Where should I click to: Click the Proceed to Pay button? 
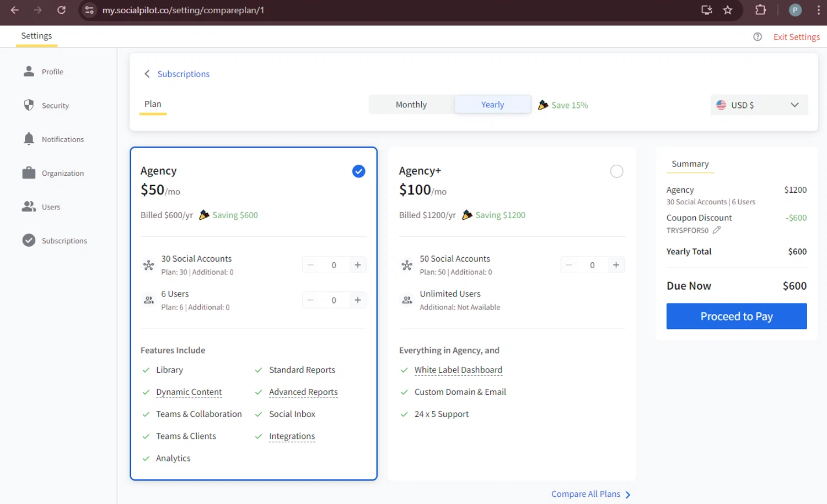tap(737, 316)
